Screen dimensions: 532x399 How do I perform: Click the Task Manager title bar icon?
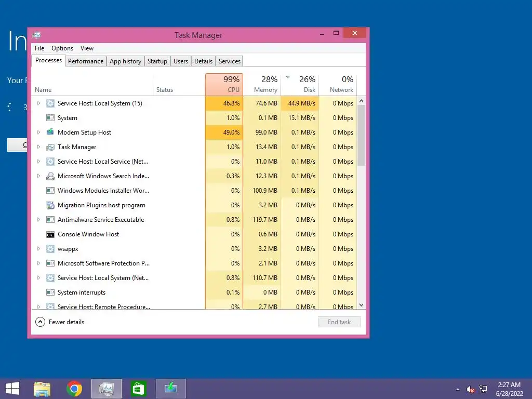pyautogui.click(x=37, y=35)
